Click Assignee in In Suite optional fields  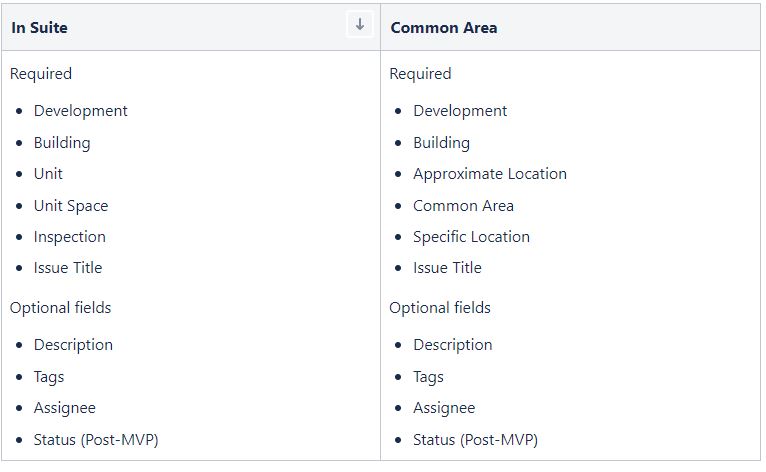click(x=64, y=408)
